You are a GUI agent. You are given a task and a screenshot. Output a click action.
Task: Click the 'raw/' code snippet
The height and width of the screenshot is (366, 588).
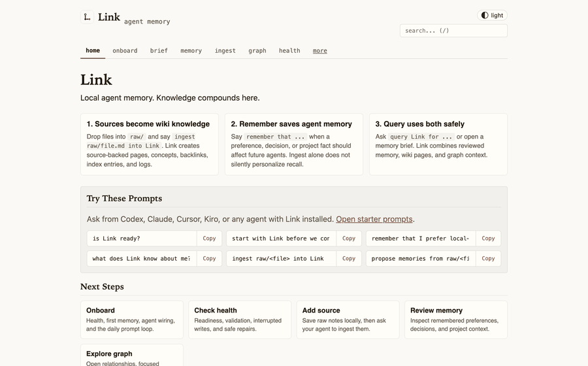pos(137,137)
